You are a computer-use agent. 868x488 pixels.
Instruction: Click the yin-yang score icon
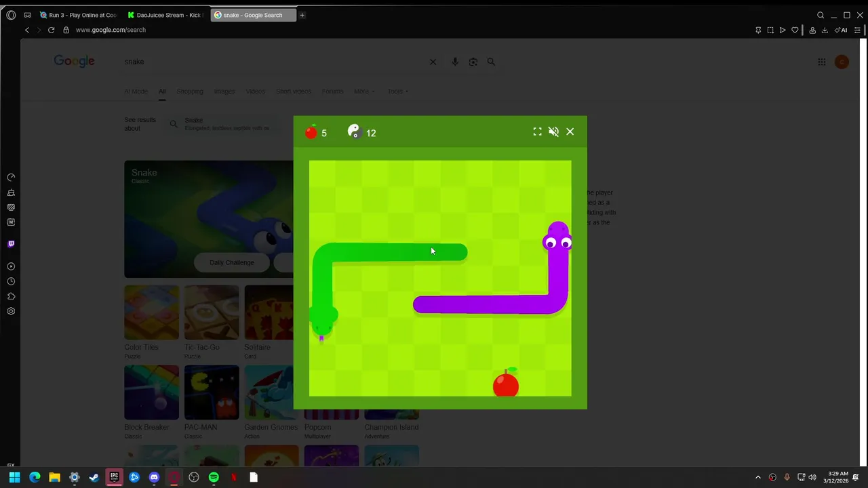tap(353, 131)
